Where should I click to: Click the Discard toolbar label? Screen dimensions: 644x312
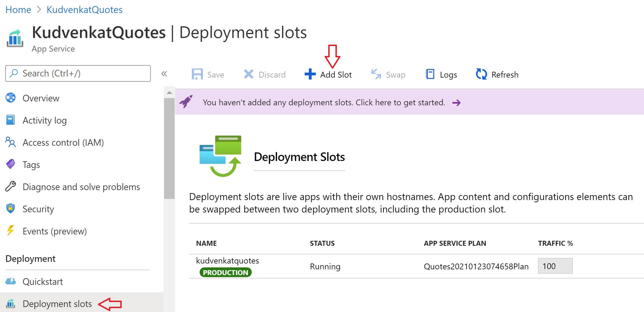272,75
